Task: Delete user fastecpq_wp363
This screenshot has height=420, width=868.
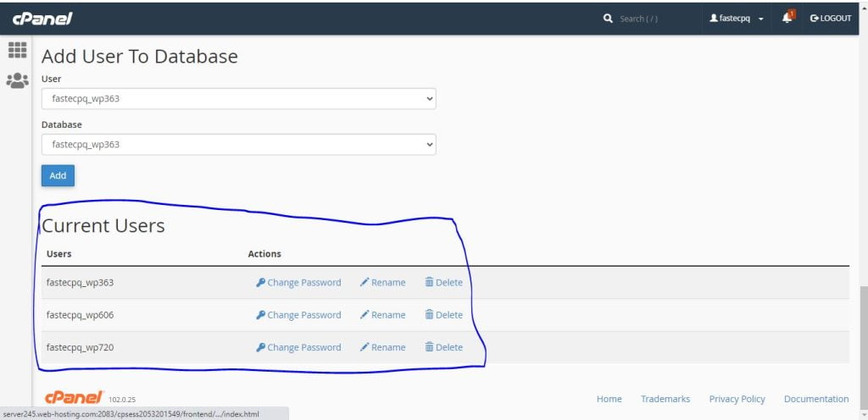Action: point(443,282)
